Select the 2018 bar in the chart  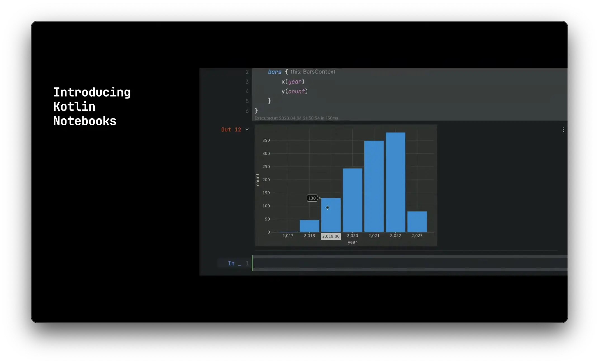click(309, 226)
